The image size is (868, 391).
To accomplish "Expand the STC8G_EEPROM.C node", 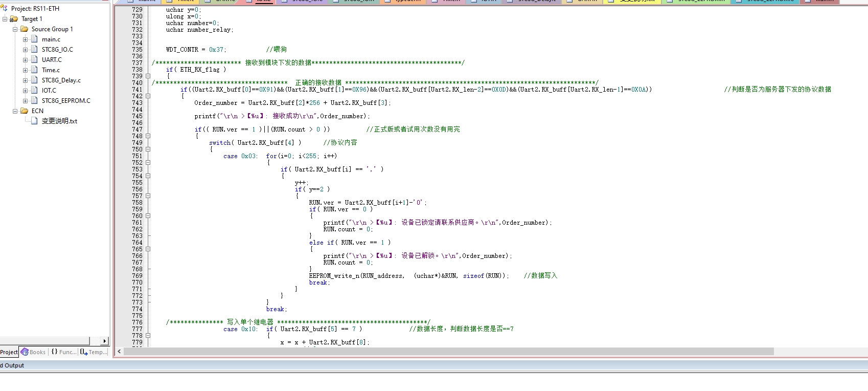I will tap(25, 101).
